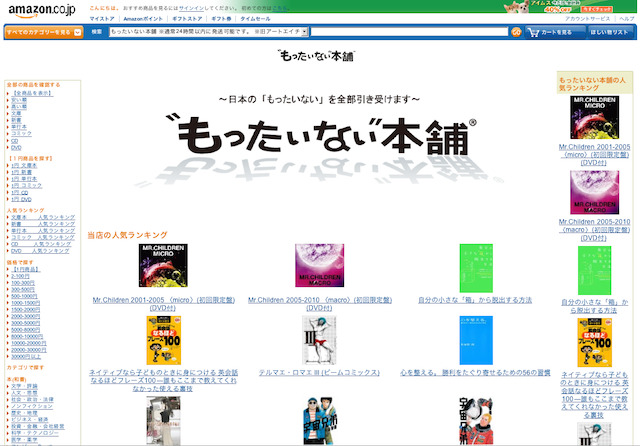Click the amazon.co.jp logo
The height and width of the screenshot is (446, 640).
click(42, 10)
